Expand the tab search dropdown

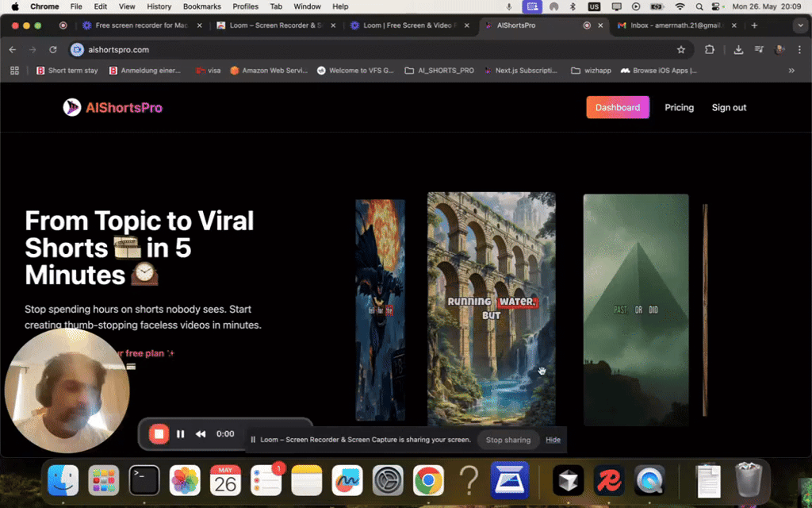tap(801, 25)
